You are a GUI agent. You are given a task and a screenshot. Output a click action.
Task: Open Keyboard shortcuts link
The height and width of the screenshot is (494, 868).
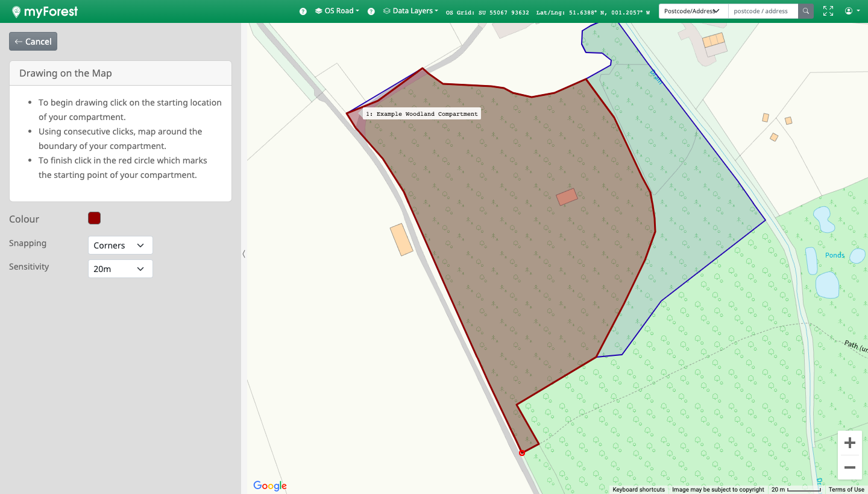point(638,489)
